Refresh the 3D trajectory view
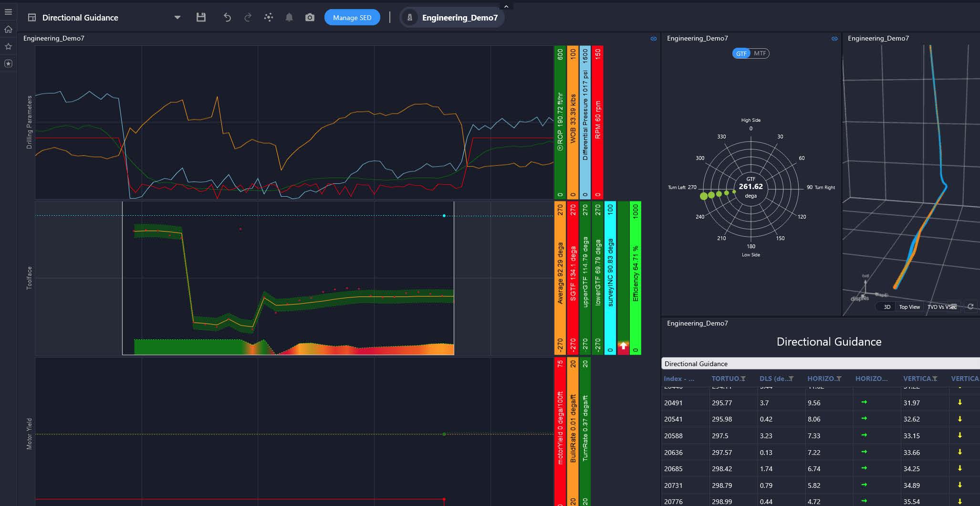 click(970, 307)
